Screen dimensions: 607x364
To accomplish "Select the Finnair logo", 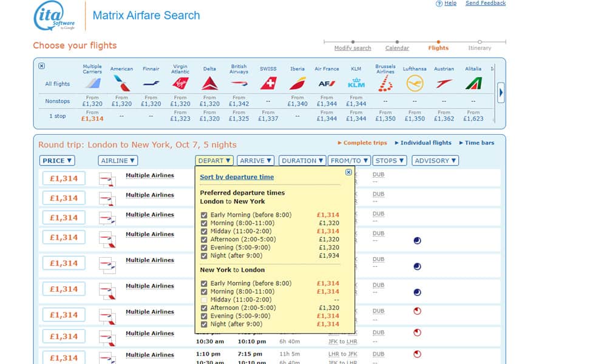I will pos(151,83).
